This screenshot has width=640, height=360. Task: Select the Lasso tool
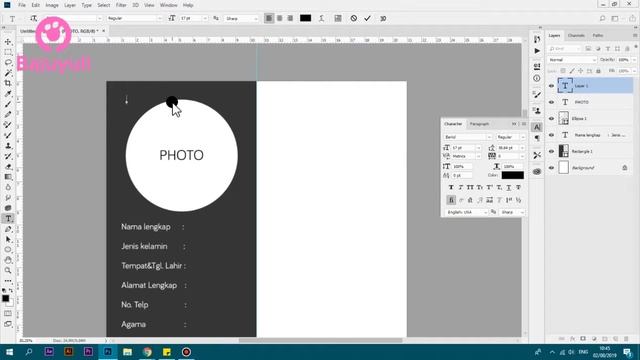[x=8, y=62]
